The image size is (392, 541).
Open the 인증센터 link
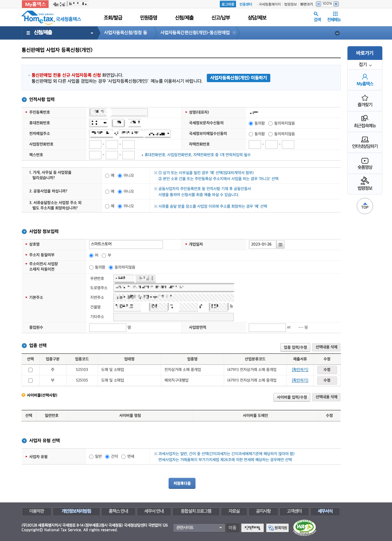click(x=246, y=4)
